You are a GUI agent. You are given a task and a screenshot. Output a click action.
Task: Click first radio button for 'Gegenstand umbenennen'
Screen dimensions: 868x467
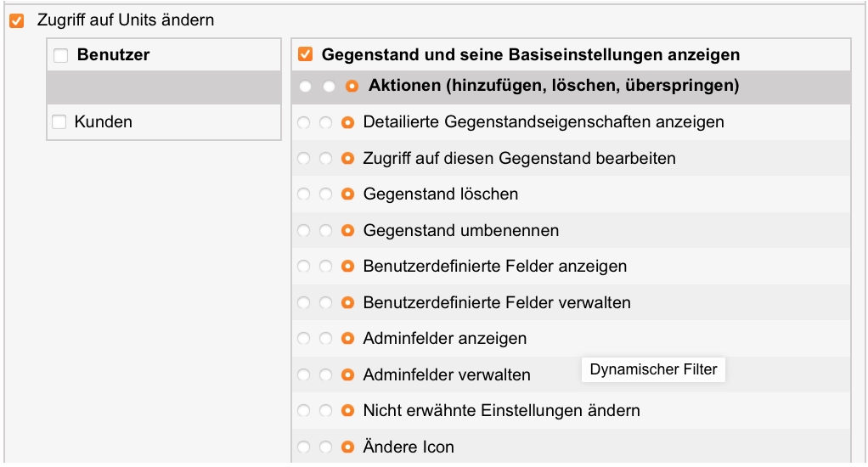coord(304,231)
